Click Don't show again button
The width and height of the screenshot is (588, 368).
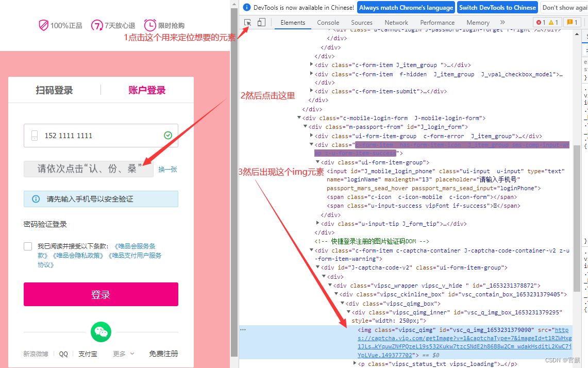[564, 8]
